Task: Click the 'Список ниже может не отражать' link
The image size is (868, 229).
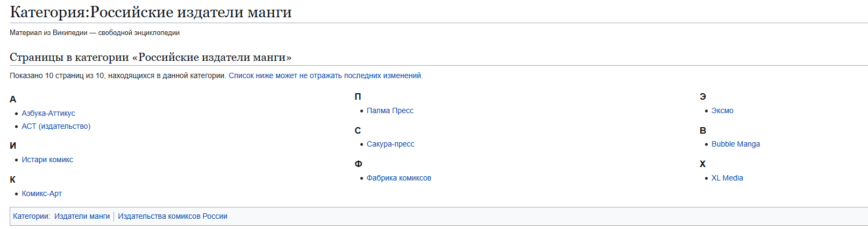Action: pos(325,75)
